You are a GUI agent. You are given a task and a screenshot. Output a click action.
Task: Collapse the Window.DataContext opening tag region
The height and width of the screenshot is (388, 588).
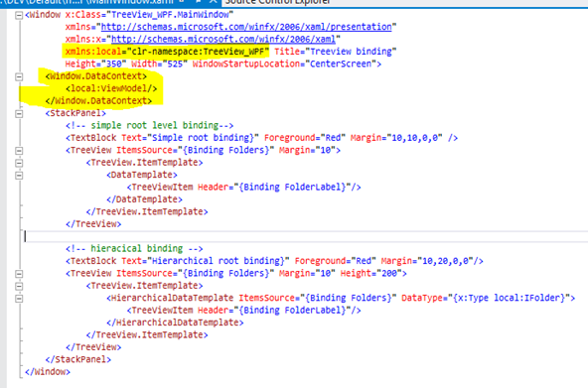point(19,76)
